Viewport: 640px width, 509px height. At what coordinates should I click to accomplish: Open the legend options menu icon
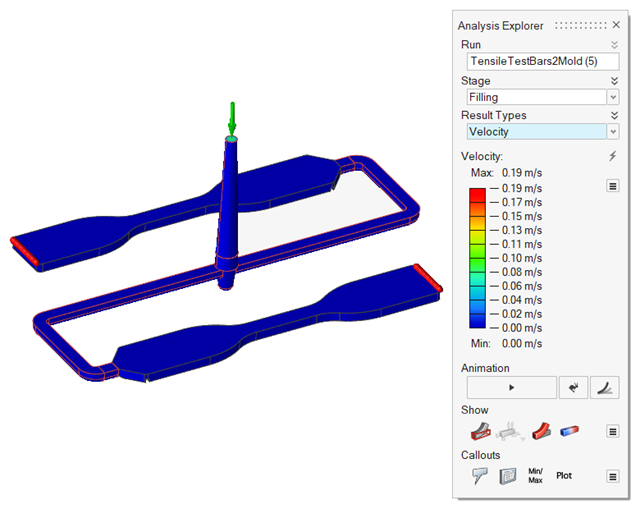[x=612, y=186]
